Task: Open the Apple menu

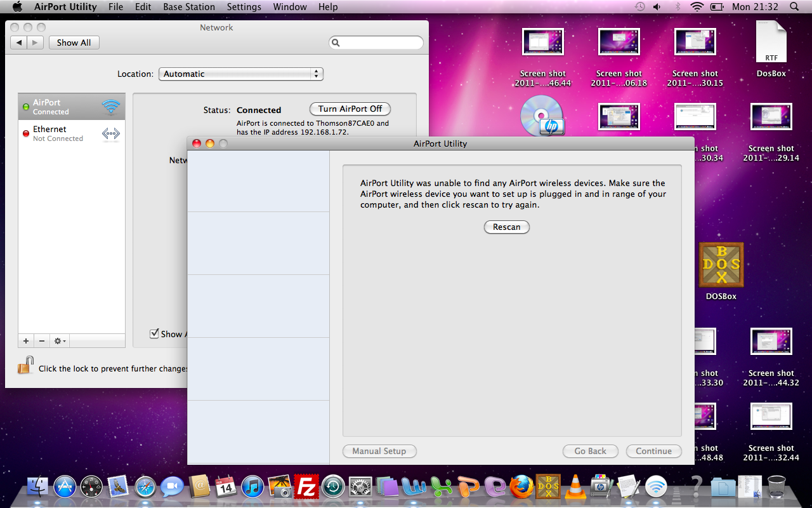Action: pos(17,7)
